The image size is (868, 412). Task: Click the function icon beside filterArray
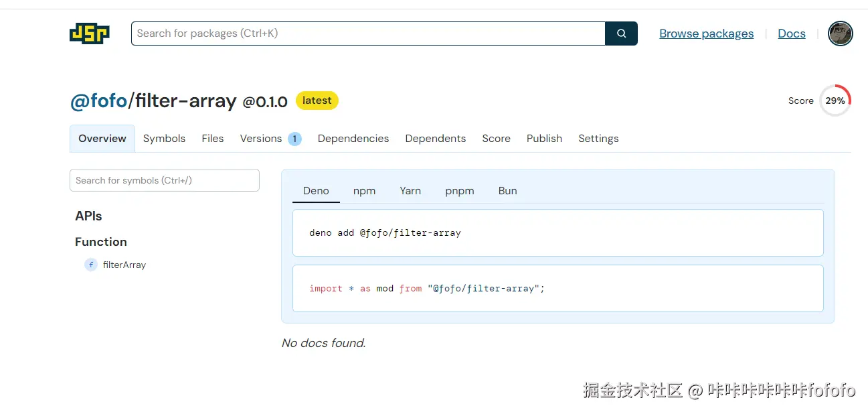pyautogui.click(x=91, y=265)
